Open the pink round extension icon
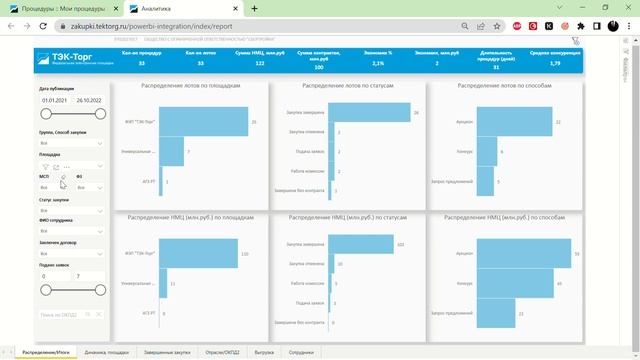 point(565,26)
